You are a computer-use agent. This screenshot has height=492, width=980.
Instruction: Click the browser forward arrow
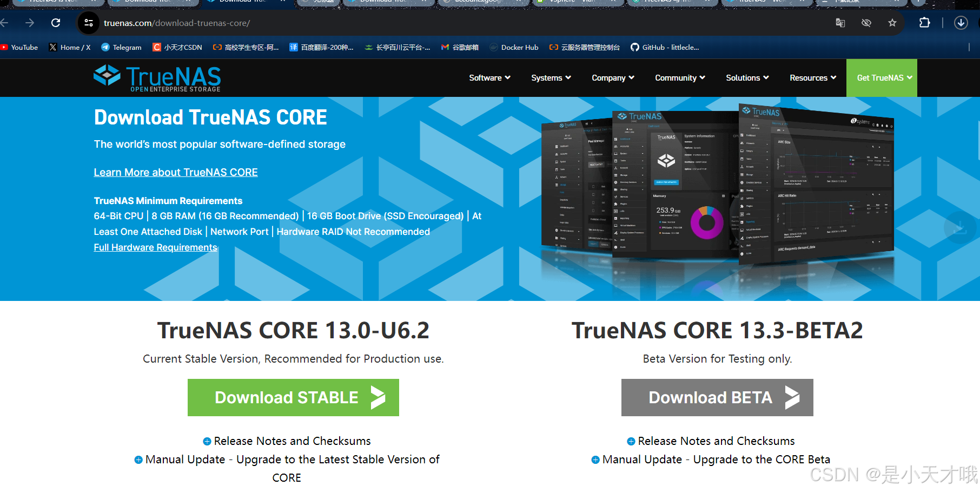click(x=30, y=23)
